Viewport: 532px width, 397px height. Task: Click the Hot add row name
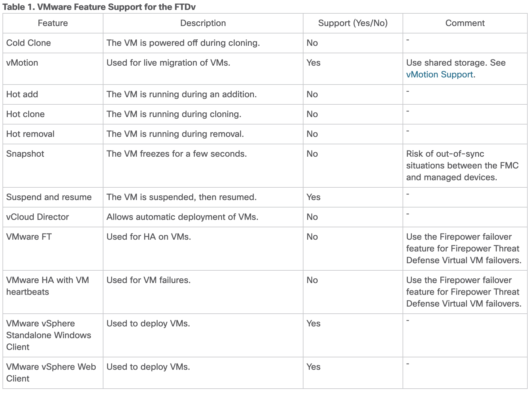pyautogui.click(x=22, y=94)
